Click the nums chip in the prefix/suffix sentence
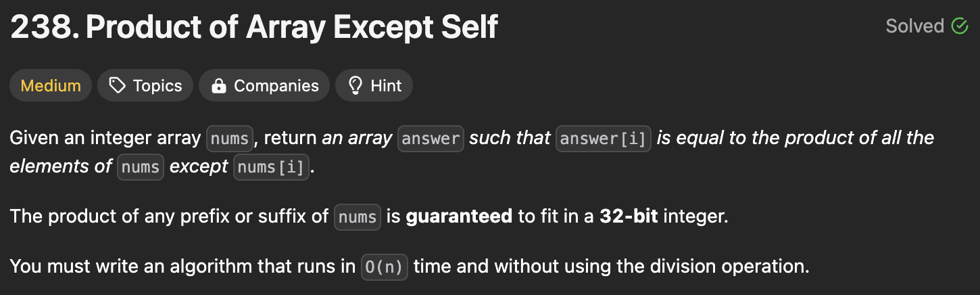Image resolution: width=980 pixels, height=295 pixels. click(358, 217)
